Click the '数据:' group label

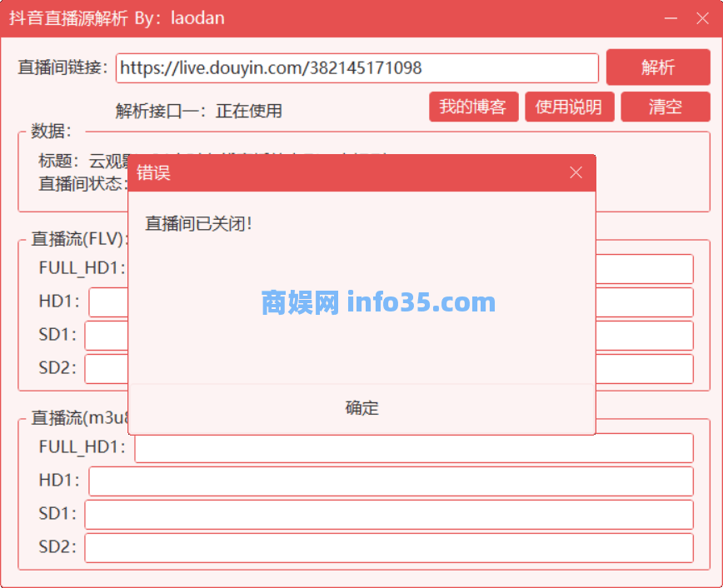[x=51, y=131]
